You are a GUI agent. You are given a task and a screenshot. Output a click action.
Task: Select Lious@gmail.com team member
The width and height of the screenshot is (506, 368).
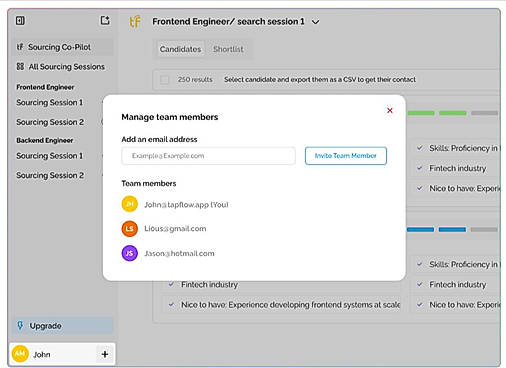point(175,229)
